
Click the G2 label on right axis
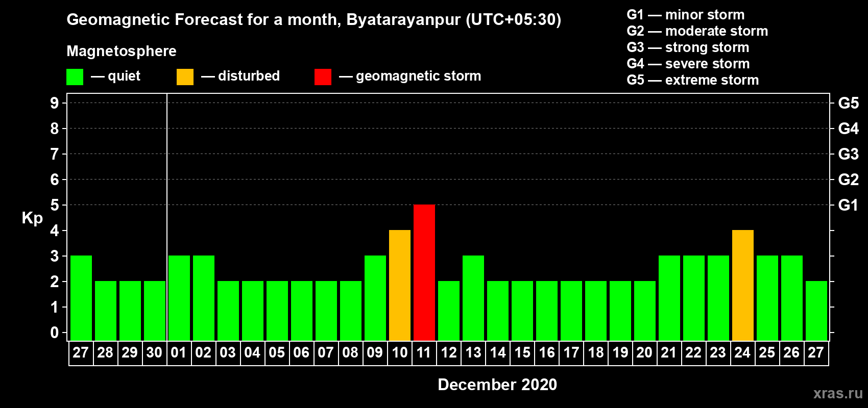[x=848, y=180]
